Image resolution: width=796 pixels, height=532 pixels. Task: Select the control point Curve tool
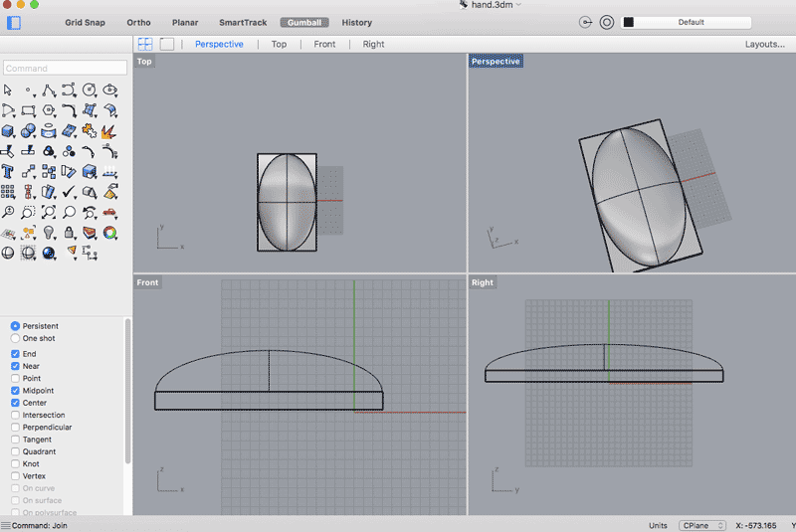[69, 90]
